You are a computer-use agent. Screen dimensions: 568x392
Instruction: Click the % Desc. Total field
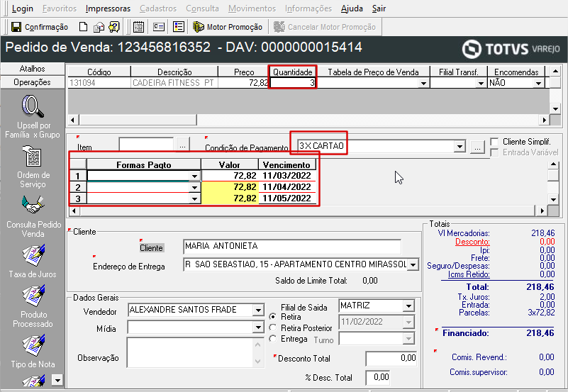tap(378, 378)
